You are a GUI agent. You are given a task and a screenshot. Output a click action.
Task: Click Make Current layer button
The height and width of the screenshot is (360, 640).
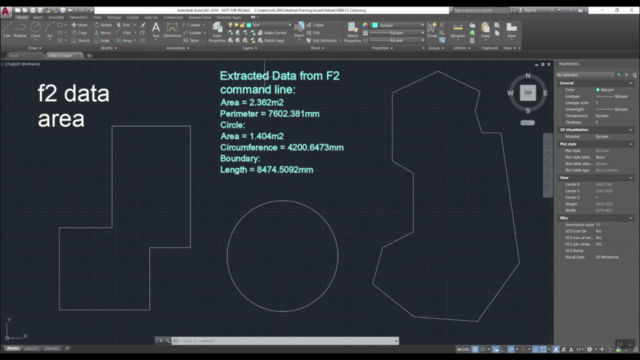272,33
